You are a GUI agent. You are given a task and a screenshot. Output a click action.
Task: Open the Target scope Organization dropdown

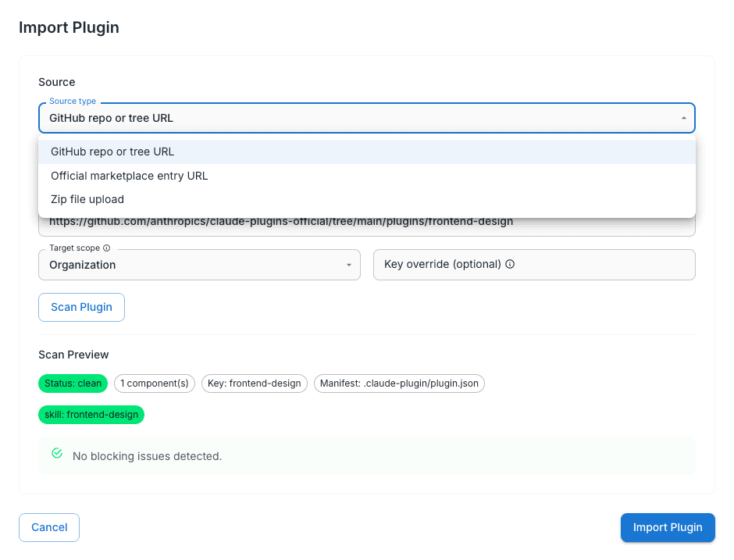pyautogui.click(x=199, y=265)
